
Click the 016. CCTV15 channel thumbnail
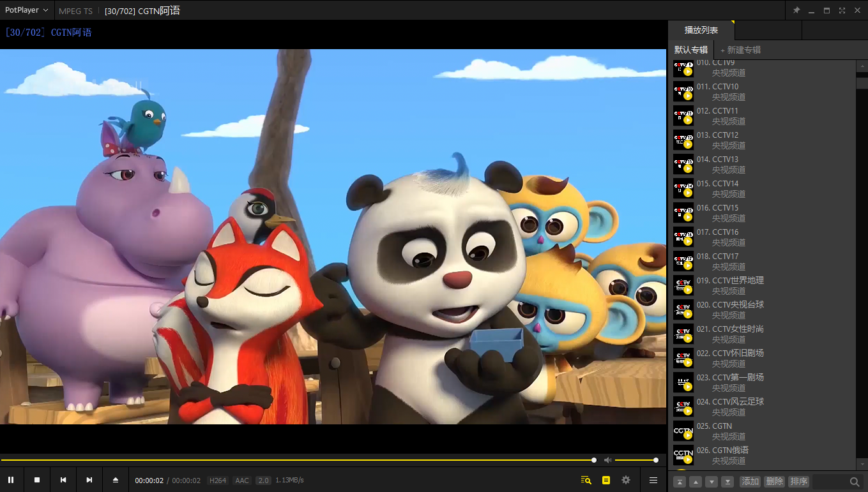[683, 213]
